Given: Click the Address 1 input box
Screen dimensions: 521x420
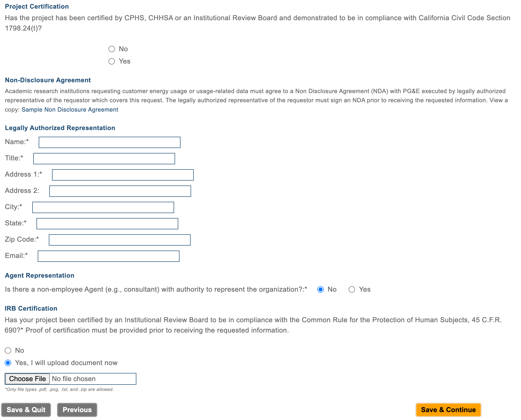Looking at the screenshot, I should tap(123, 175).
